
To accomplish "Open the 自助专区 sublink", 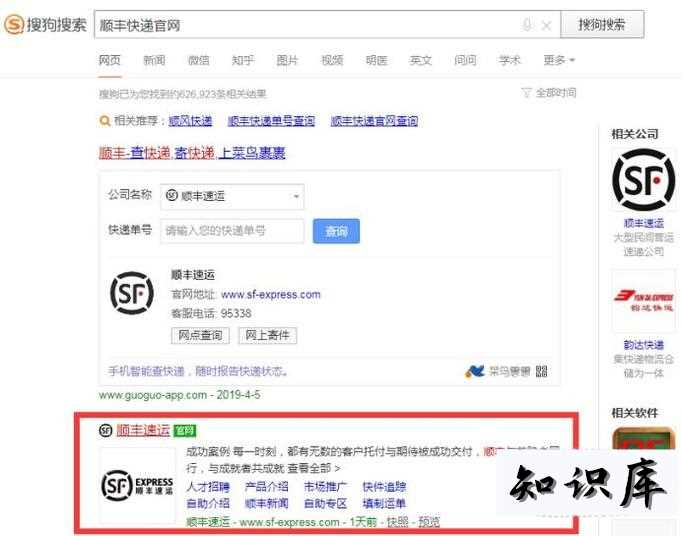I will point(325,503).
